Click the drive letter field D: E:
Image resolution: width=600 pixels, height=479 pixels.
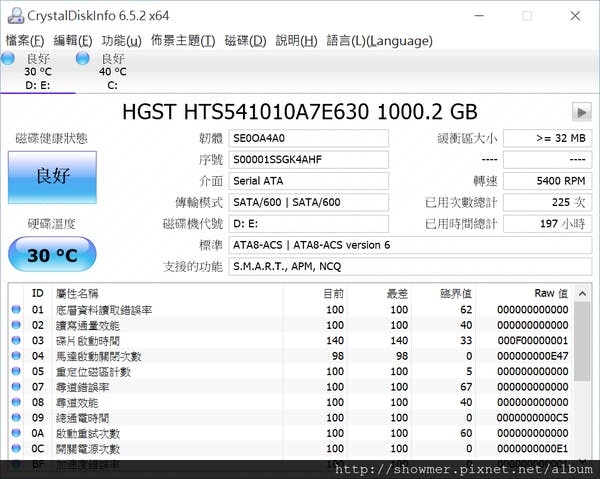coord(308,224)
